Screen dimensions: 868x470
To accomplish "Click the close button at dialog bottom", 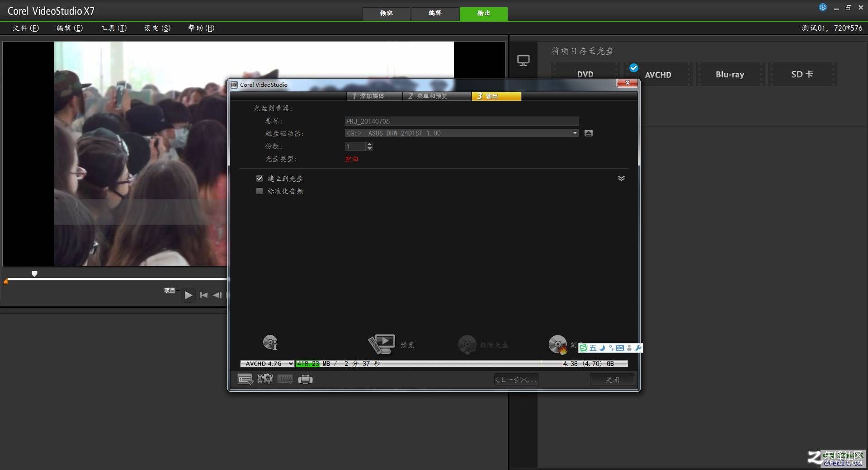I will 612,380.
